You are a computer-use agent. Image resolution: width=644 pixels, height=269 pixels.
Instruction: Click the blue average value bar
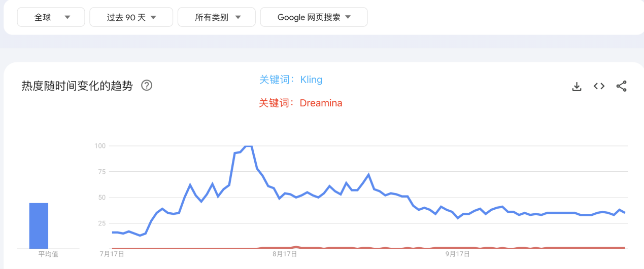click(39, 225)
